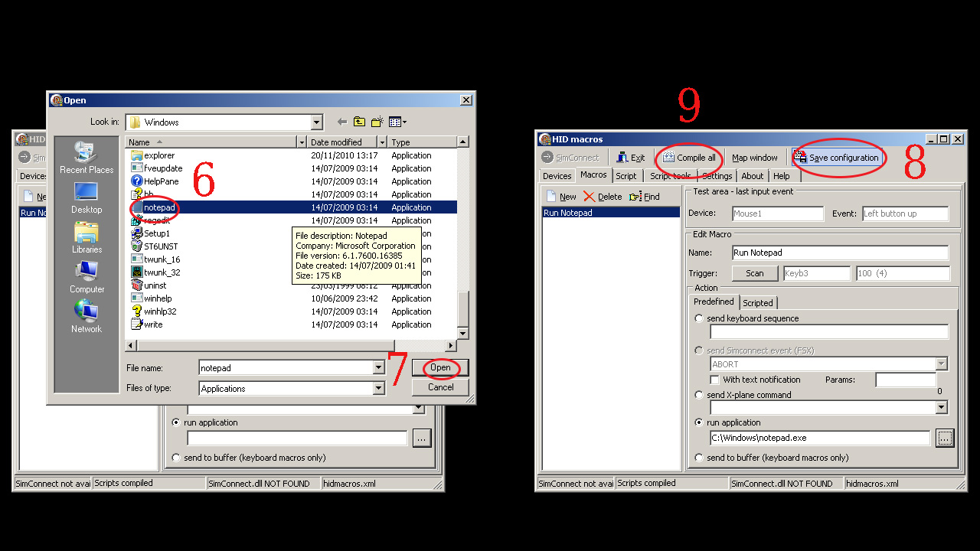Expand the X-plane command dropdown
The width and height of the screenshot is (980, 551).
[x=942, y=408]
